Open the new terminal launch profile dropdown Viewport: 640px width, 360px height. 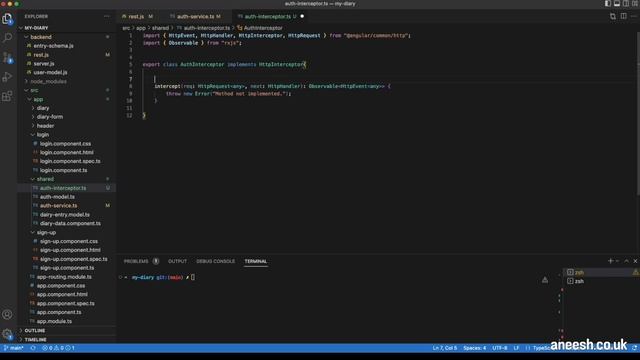[617, 261]
